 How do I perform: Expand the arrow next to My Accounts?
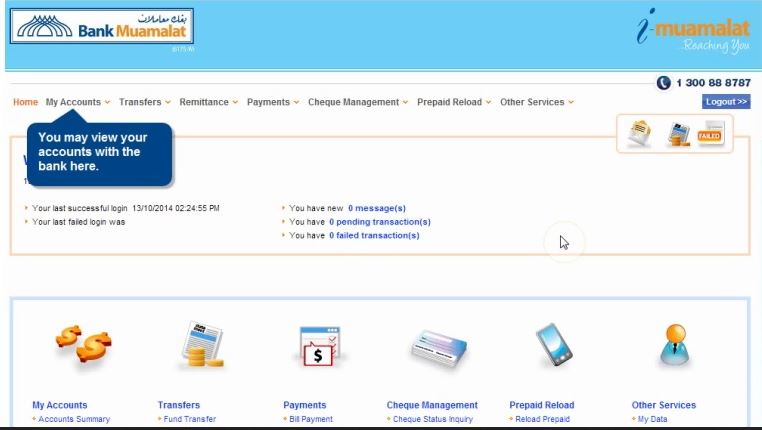(107, 103)
